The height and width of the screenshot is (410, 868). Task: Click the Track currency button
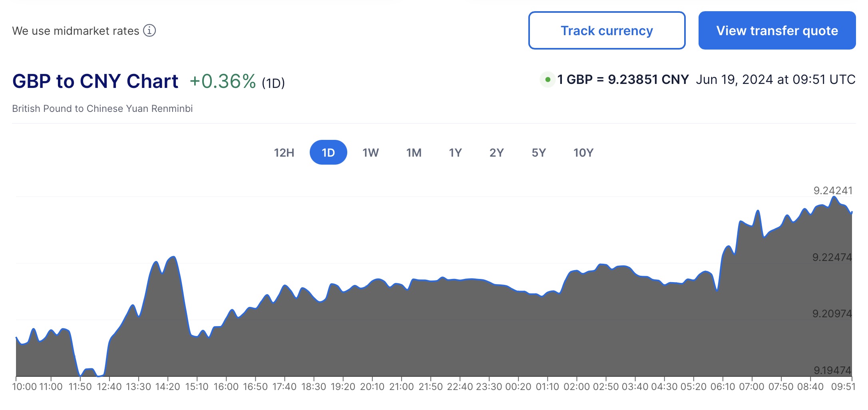[x=606, y=30]
